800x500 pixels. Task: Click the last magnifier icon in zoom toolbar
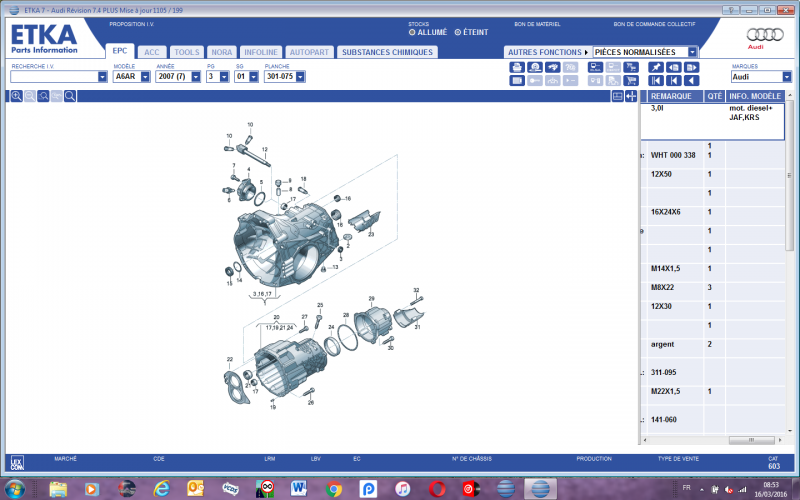click(x=70, y=96)
